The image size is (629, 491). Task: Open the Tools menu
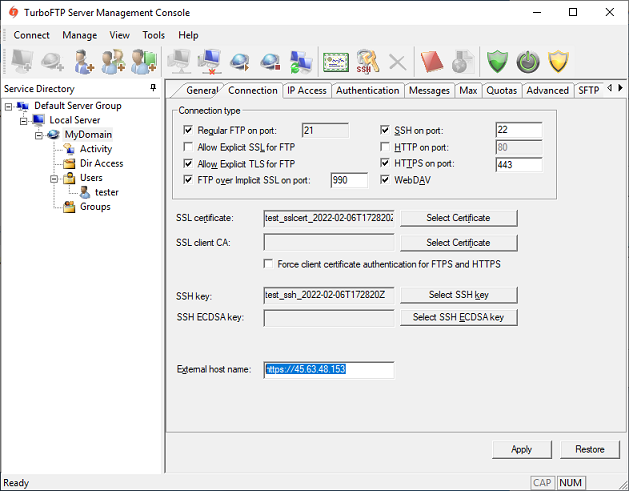(x=154, y=35)
